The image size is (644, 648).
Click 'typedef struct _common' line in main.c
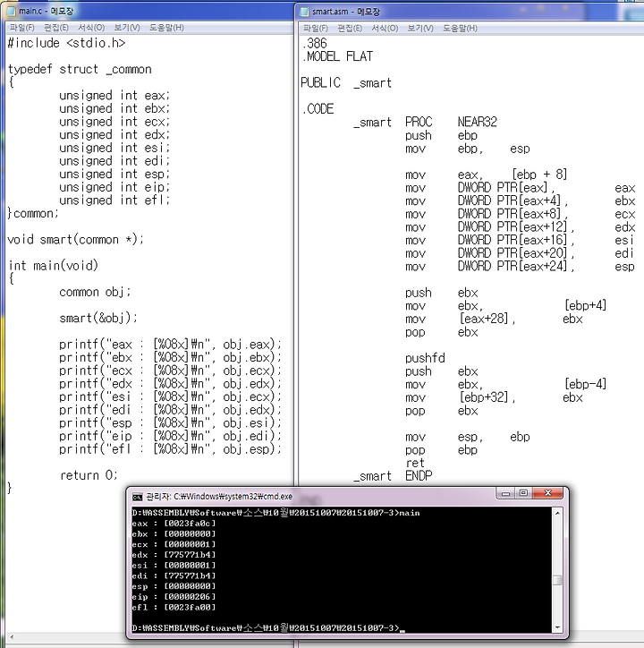(80, 69)
